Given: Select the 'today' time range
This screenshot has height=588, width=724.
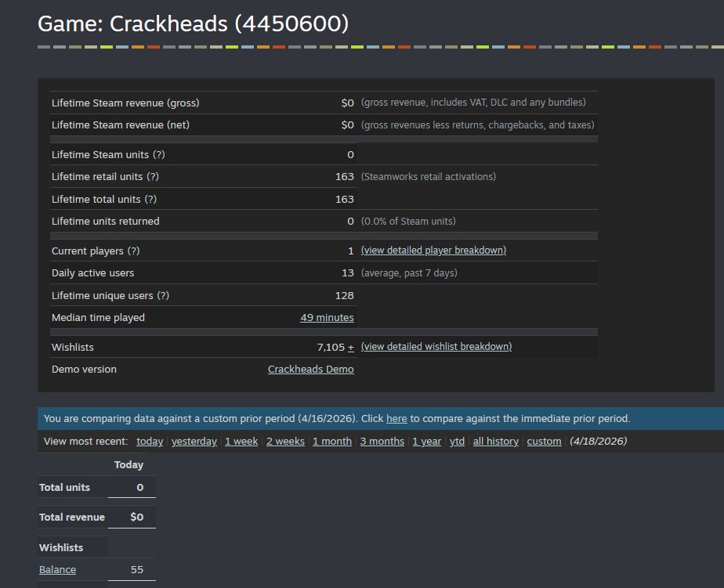Looking at the screenshot, I should 150,442.
